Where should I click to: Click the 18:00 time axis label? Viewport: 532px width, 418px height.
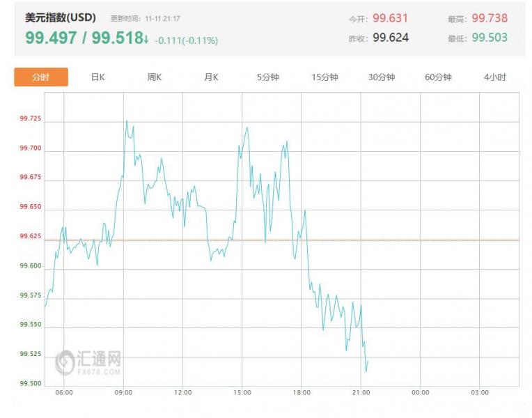[302, 393]
